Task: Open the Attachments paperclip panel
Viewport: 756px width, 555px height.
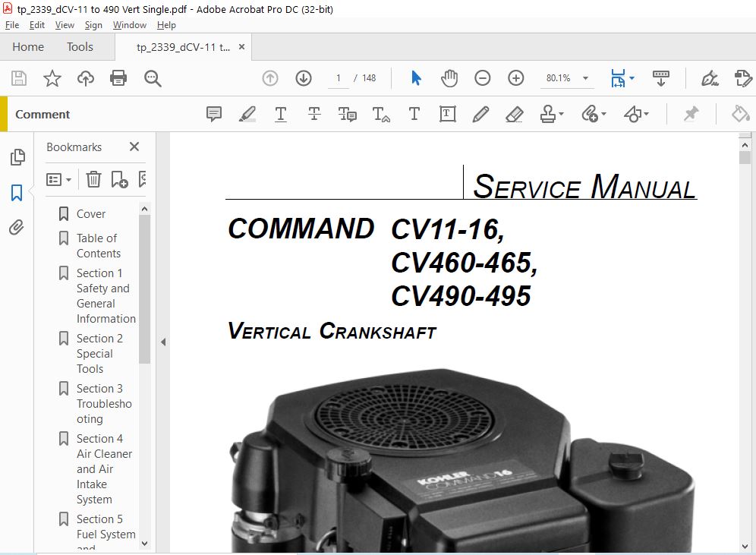Action: click(17, 228)
